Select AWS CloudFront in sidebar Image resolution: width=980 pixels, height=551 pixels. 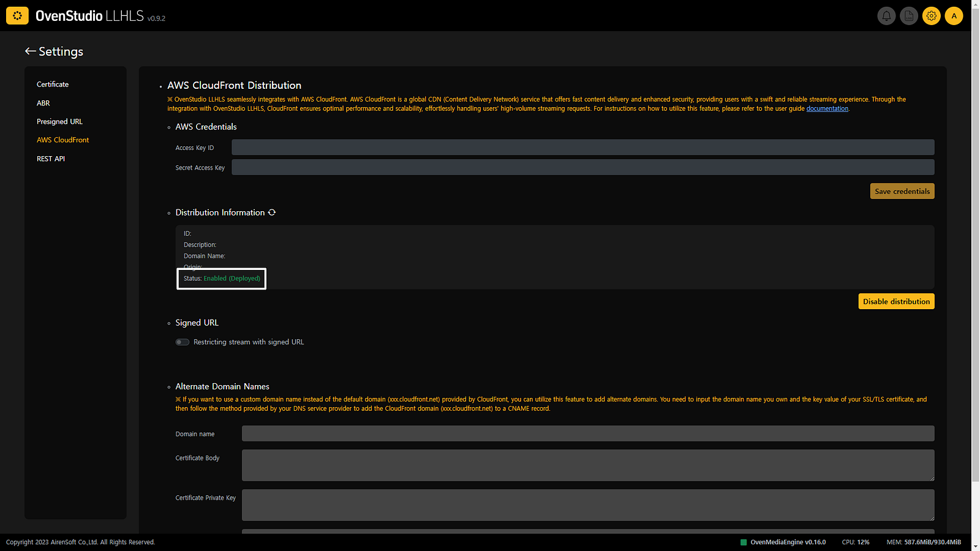coord(62,140)
